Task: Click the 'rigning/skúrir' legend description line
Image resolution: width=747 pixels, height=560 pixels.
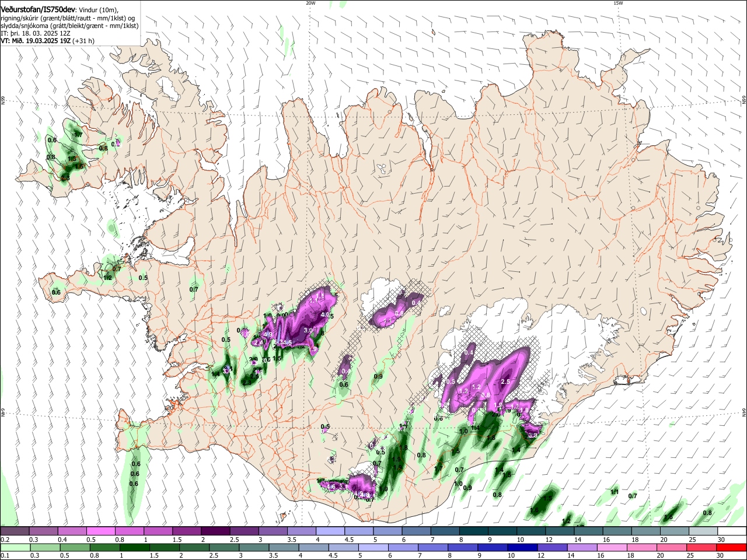Action: click(x=68, y=18)
